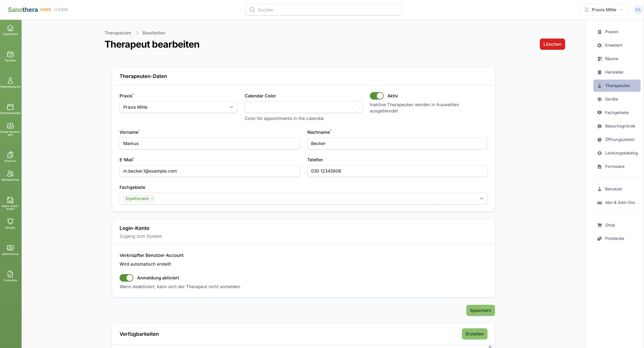Toggle the Anmeldung aktiviert switch
This screenshot has width=644, height=348.
126,278
